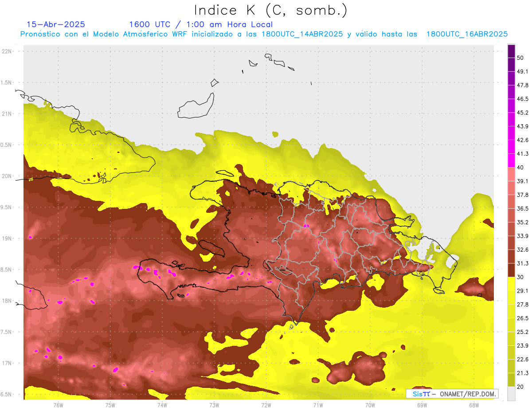This screenshot has width=532, height=411.
Task: Click the legend value 45.2
Action: pos(523,113)
